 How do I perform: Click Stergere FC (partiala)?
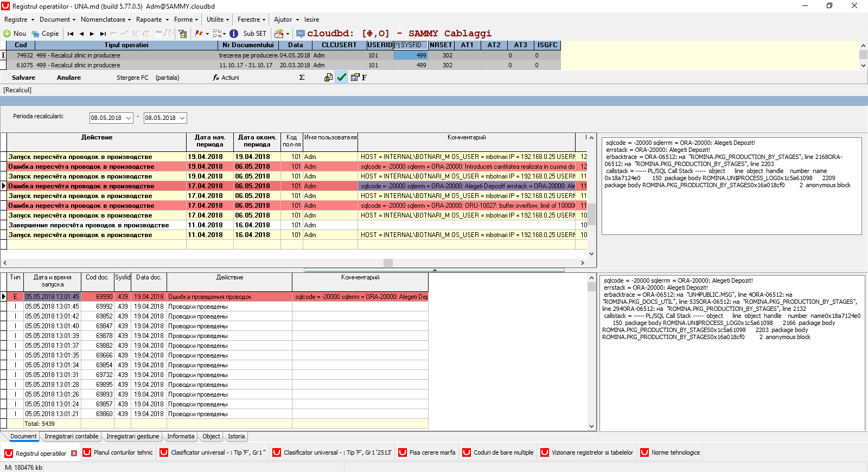point(148,78)
